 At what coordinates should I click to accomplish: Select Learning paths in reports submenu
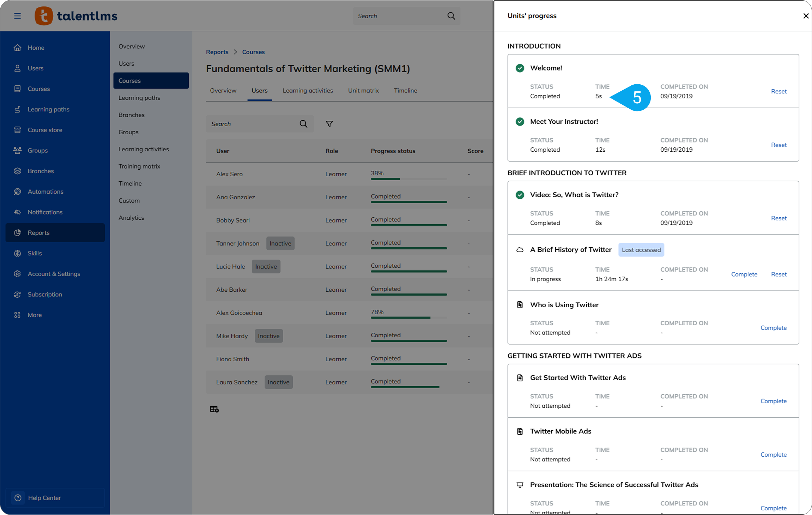click(139, 98)
